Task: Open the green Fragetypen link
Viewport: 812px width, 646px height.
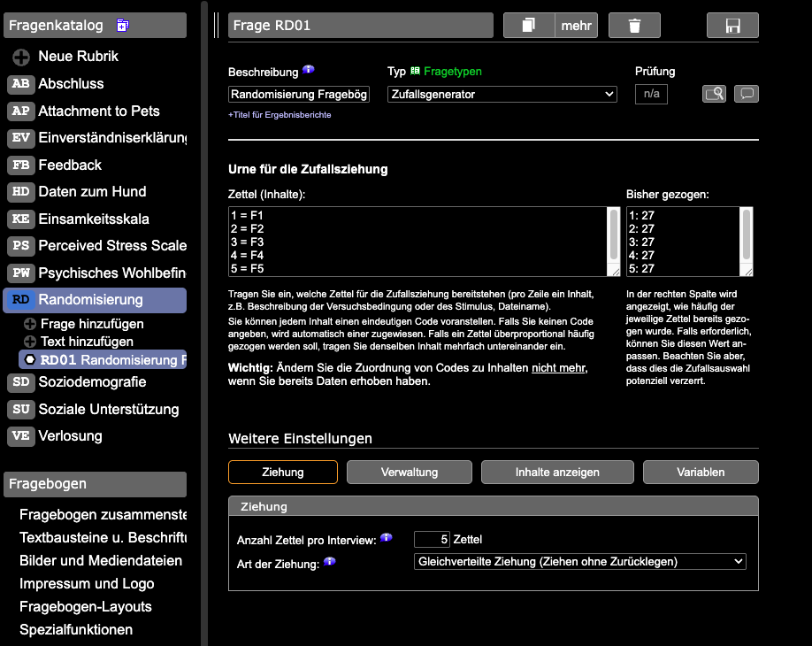Action: point(453,72)
